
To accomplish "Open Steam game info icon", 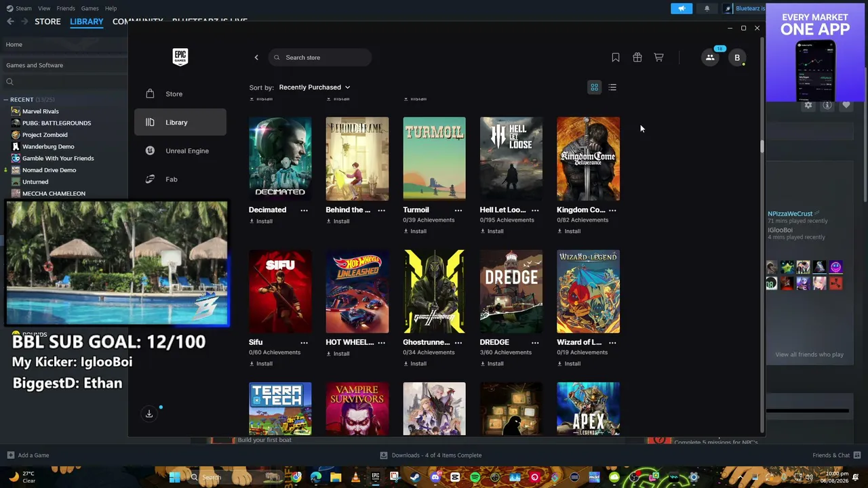I will coord(827,105).
